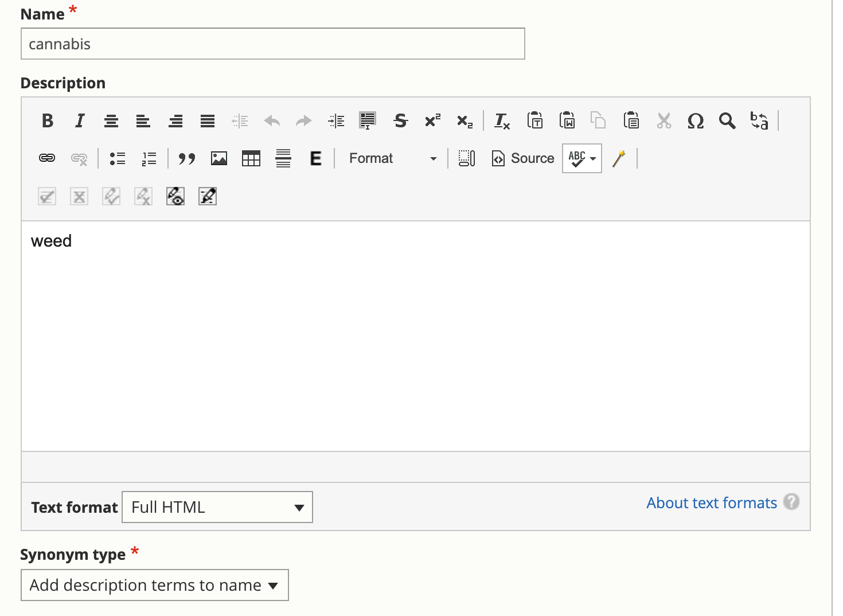Paste from Word

pyautogui.click(x=567, y=121)
